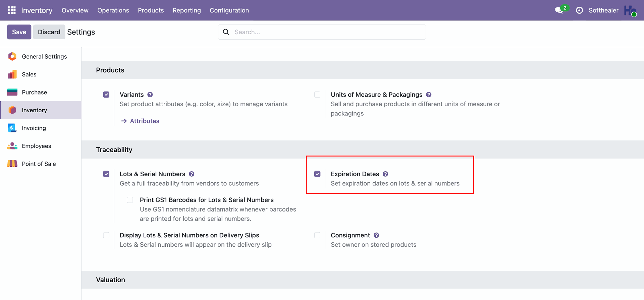
Task: Click the user avatar in top bar
Action: click(x=630, y=10)
